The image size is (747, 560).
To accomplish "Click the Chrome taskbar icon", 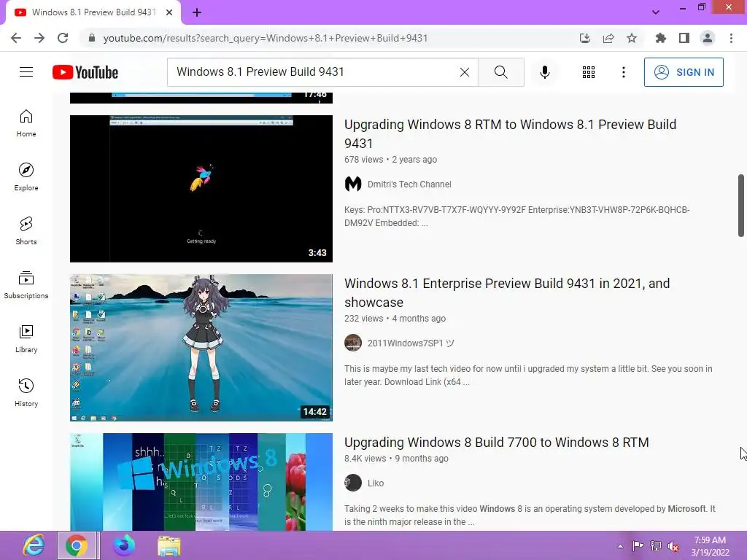I will [77, 545].
